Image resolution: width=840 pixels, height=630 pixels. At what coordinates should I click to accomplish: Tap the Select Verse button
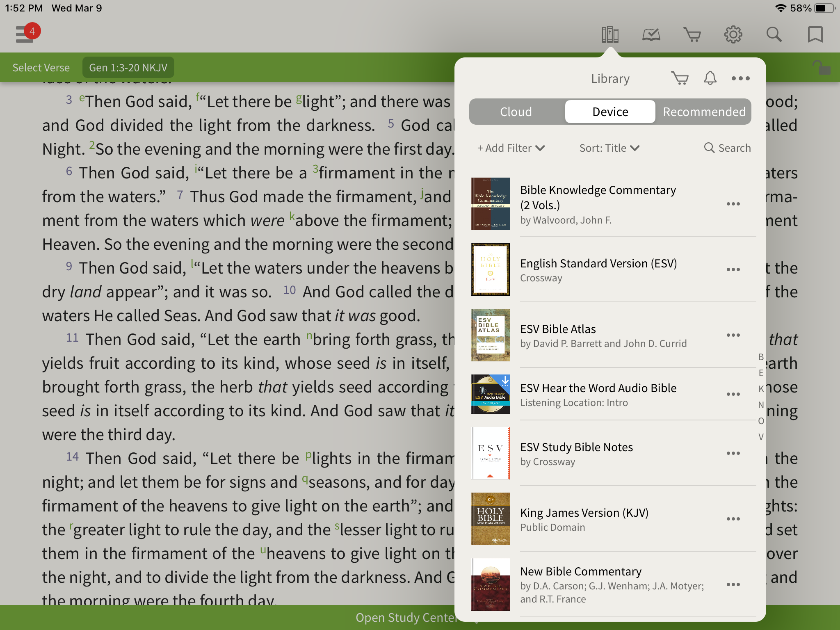pos(41,68)
